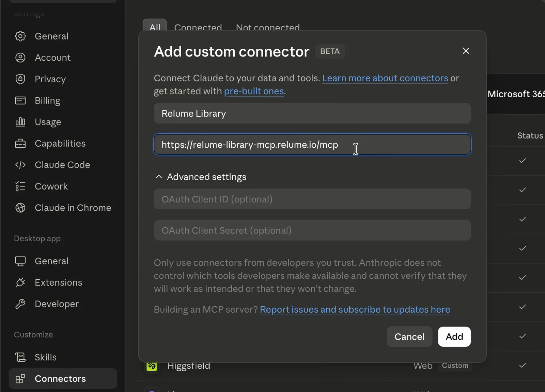Click the Usage bar chart icon
Image resolution: width=545 pixels, height=392 pixels.
pos(20,122)
